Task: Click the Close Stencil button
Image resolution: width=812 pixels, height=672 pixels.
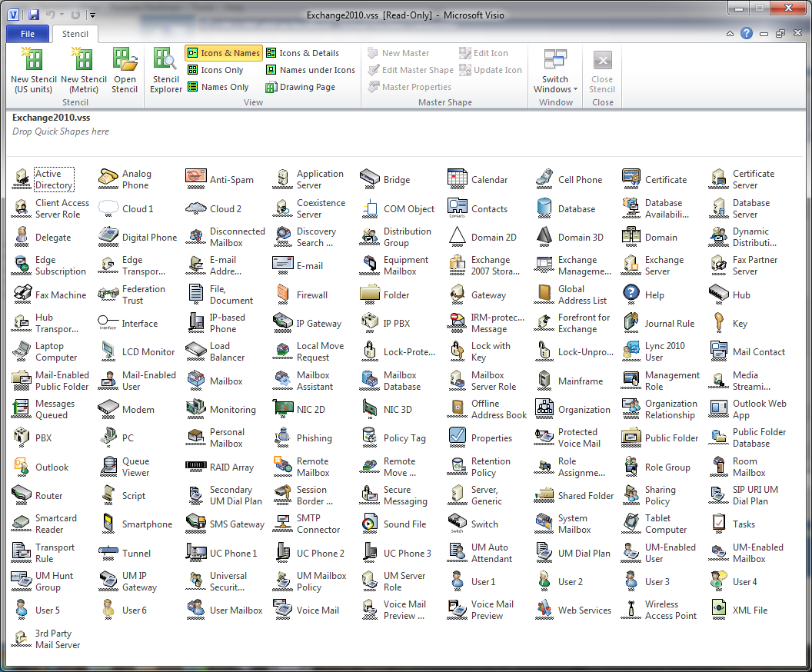Action: click(602, 72)
